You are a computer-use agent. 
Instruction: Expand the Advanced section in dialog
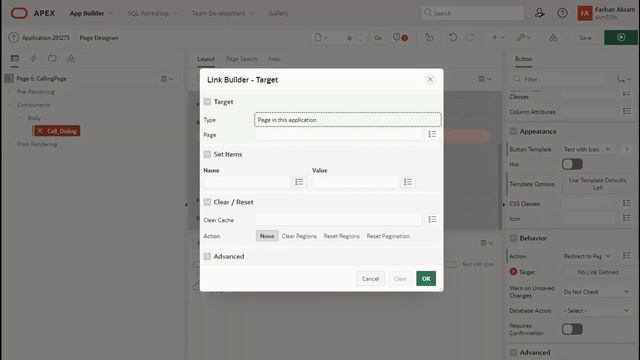[x=207, y=256]
